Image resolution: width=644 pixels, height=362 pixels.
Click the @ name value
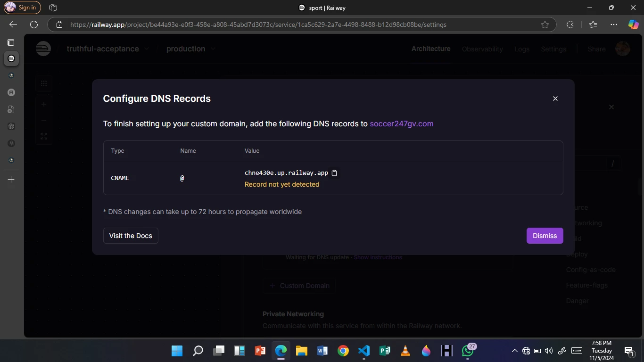182,178
